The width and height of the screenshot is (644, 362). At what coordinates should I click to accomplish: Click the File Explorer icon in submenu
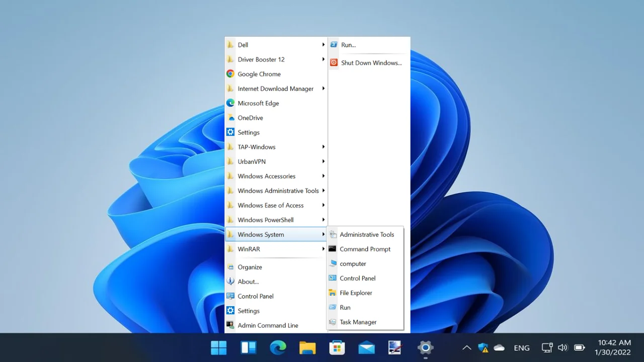(332, 293)
